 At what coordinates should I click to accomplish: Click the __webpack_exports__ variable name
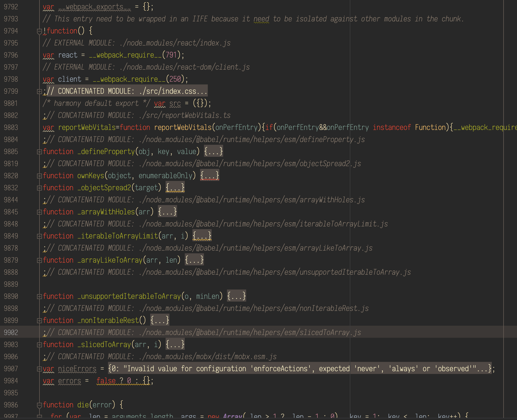click(x=95, y=7)
